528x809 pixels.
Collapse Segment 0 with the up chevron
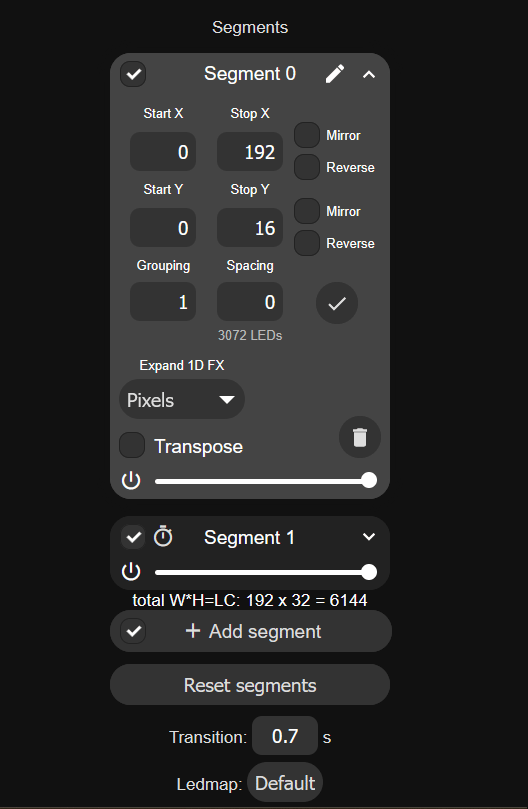(x=369, y=75)
